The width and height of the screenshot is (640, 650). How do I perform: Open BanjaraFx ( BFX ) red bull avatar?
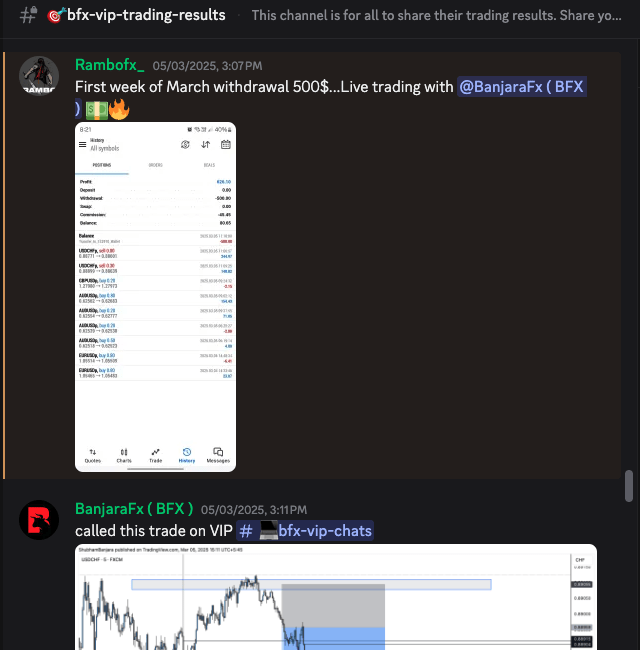tap(39, 520)
